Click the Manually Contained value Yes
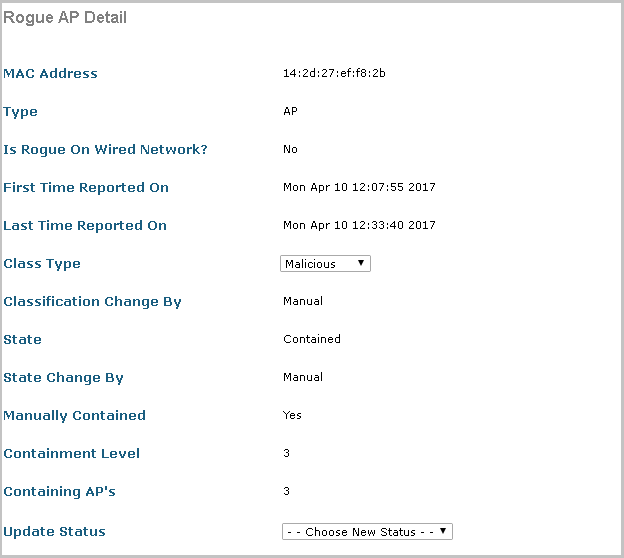Viewport: 624px width, 558px height. [x=292, y=415]
